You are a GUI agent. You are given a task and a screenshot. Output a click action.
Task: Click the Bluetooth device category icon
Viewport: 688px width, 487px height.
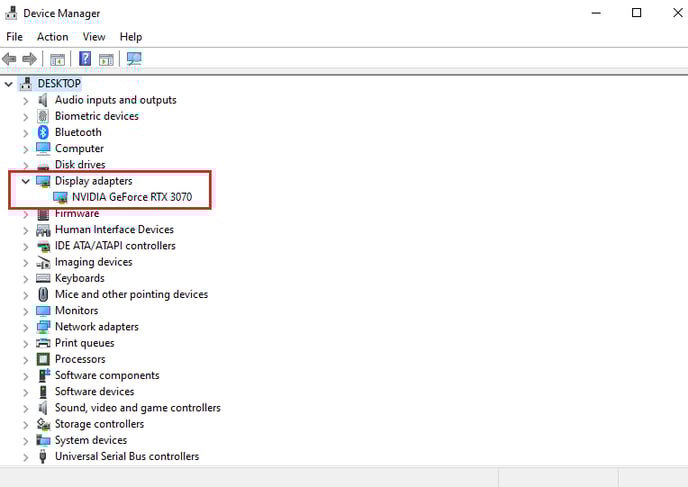[43, 132]
